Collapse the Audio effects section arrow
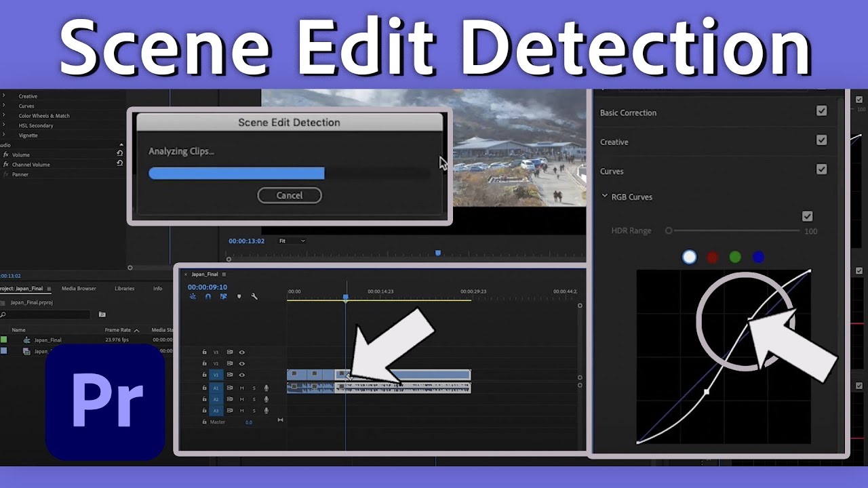 coord(121,144)
